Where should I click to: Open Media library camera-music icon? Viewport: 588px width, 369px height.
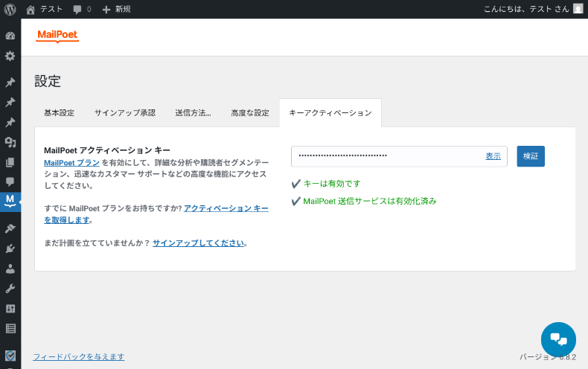(x=10, y=142)
